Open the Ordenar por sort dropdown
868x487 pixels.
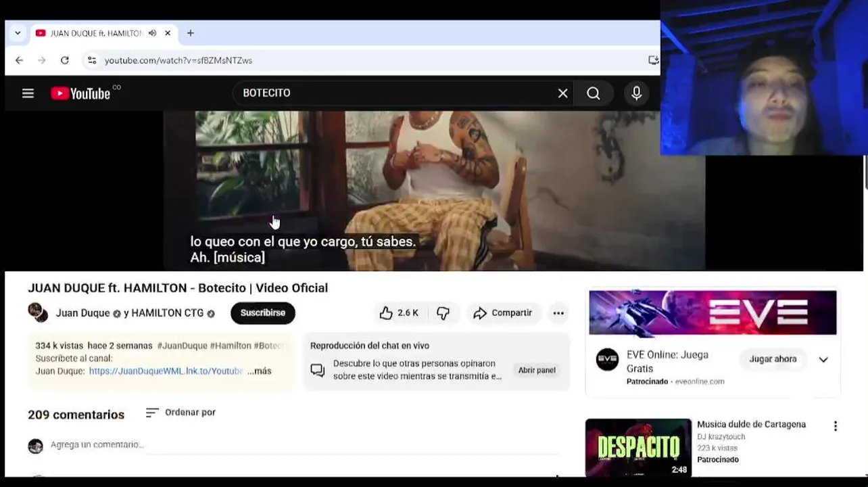tap(180, 412)
